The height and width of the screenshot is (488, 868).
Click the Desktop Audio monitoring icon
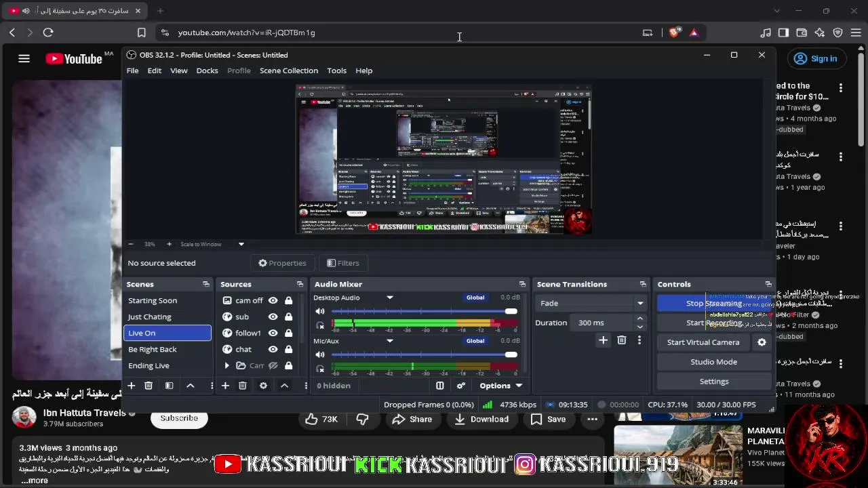[320, 325]
